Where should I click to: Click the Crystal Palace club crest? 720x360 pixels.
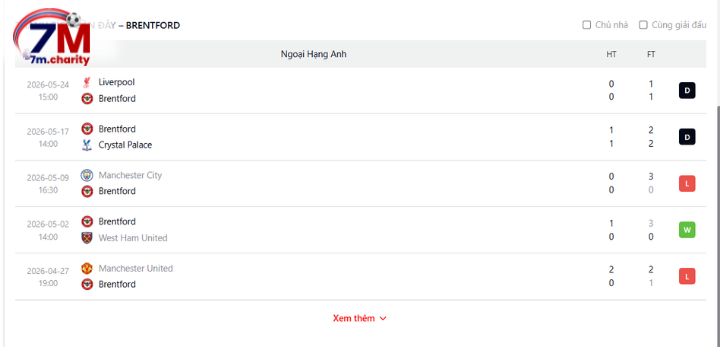87,145
